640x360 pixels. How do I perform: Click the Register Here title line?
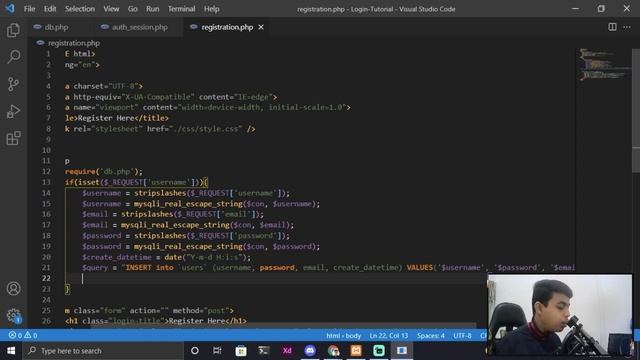[117, 118]
